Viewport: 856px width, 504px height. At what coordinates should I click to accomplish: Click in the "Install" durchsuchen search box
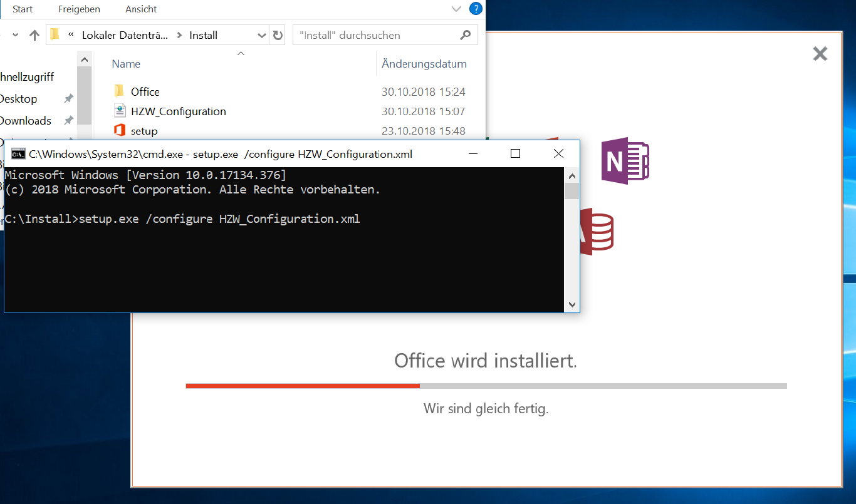376,36
